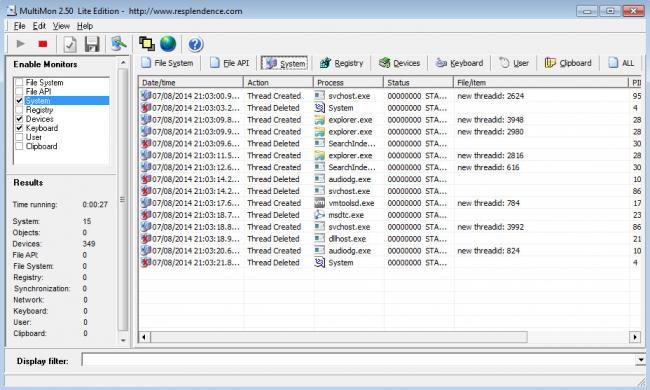Viewport: 650px width, 390px height.
Task: Enable the Clipboard monitor checkbox
Action: coord(19,146)
